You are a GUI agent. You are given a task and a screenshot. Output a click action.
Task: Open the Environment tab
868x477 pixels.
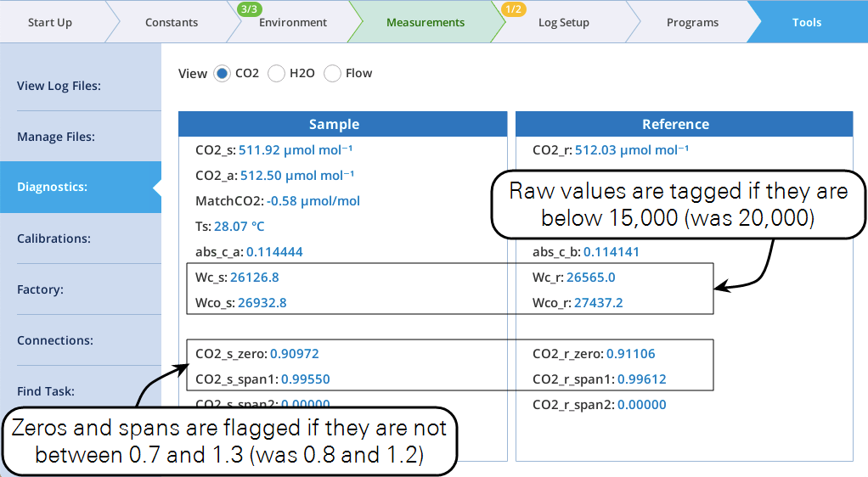(x=293, y=23)
